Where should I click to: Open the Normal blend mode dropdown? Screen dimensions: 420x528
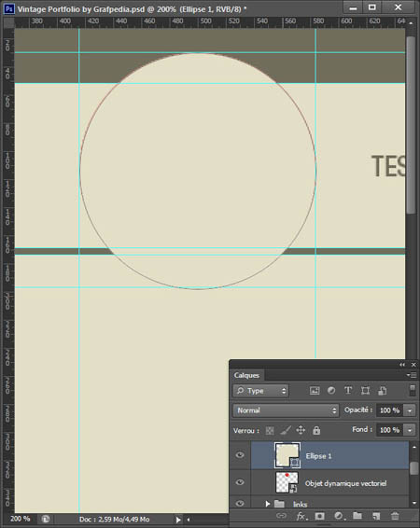pos(286,410)
